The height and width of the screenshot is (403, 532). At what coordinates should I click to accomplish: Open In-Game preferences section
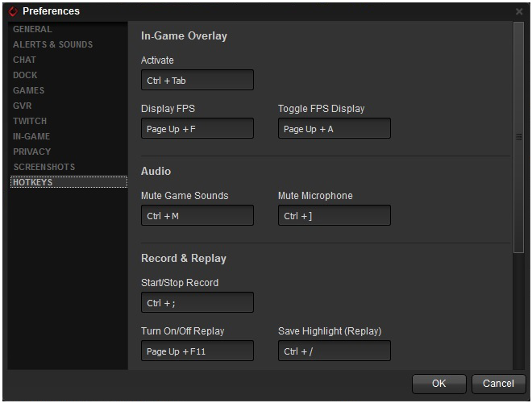tap(31, 136)
